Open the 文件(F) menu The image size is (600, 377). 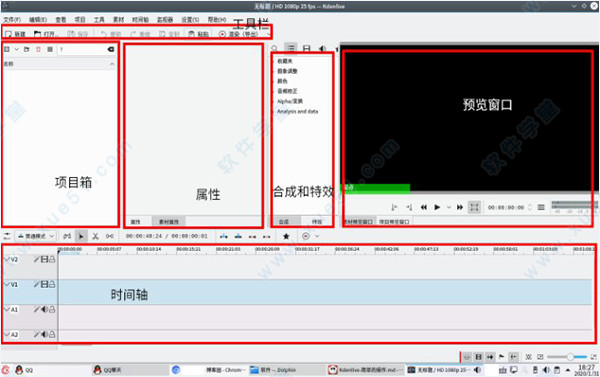(12, 19)
